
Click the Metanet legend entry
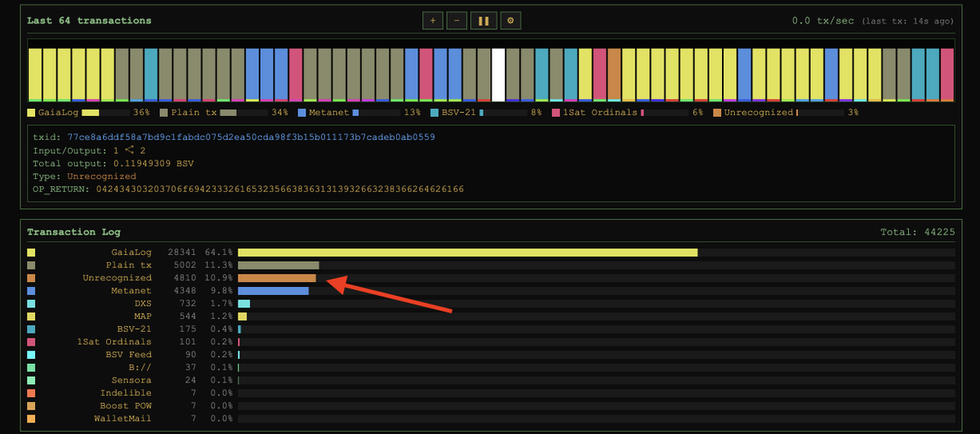pos(359,112)
